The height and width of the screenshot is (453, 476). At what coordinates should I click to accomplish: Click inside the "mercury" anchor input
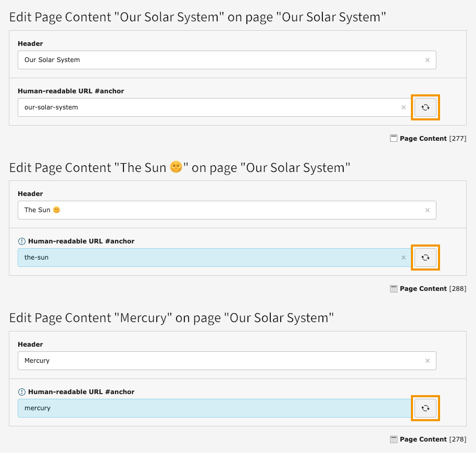coord(208,408)
